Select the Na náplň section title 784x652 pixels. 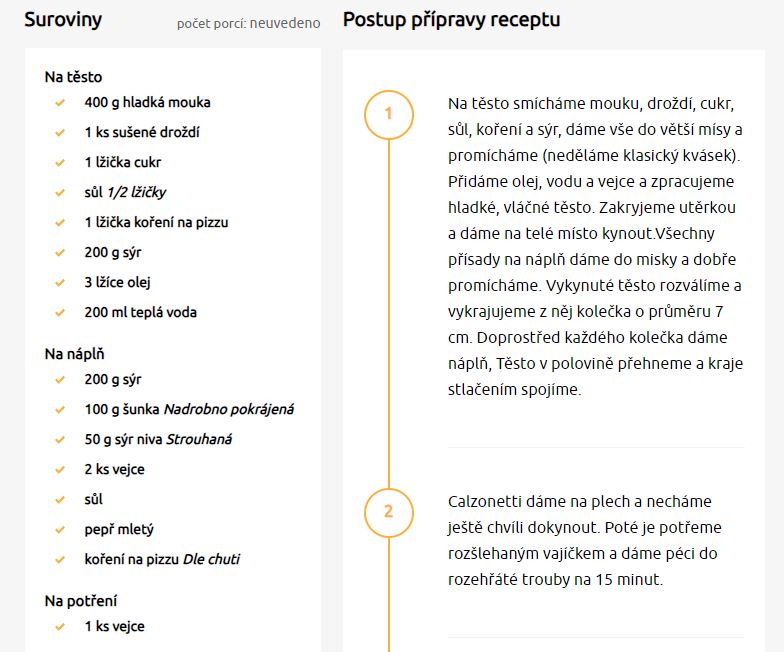coord(75,354)
